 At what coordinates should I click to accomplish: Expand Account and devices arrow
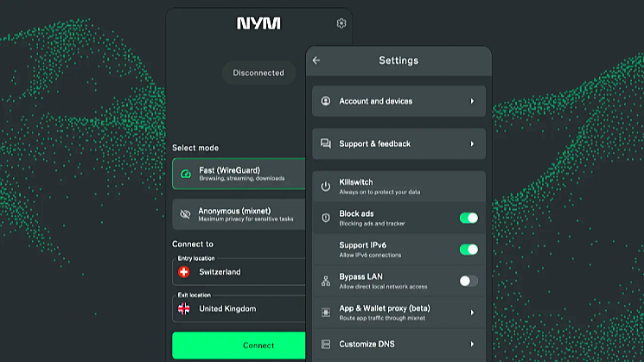[x=472, y=101]
